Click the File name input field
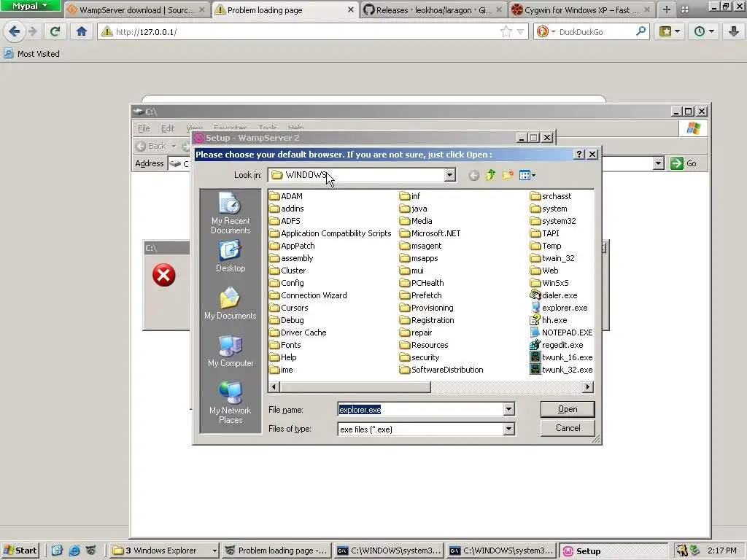Image resolution: width=747 pixels, height=560 pixels. [421, 410]
